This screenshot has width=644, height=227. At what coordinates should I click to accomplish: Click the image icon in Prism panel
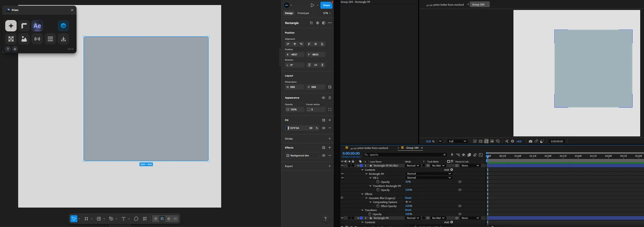click(24, 39)
